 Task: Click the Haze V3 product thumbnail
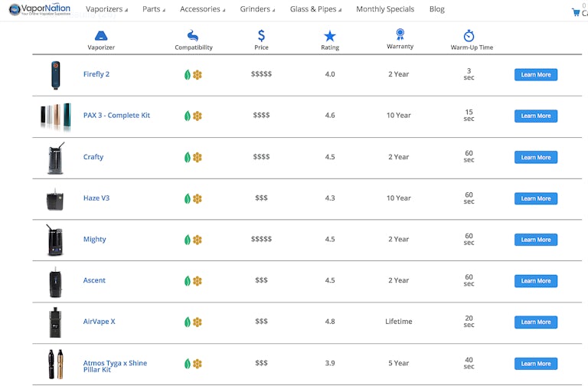pos(55,200)
